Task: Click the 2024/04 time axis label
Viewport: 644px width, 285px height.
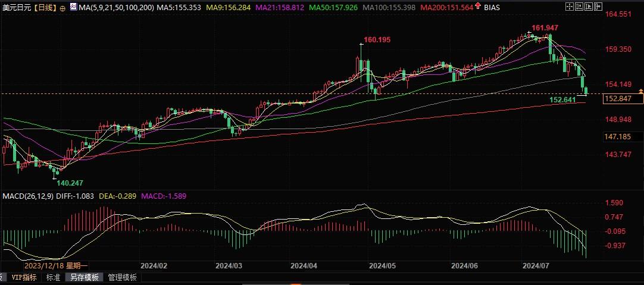Action: (x=304, y=266)
